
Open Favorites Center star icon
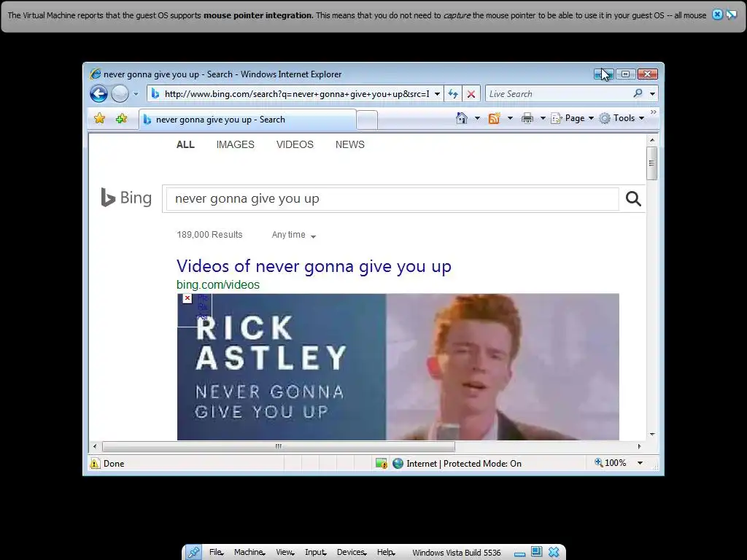[99, 118]
